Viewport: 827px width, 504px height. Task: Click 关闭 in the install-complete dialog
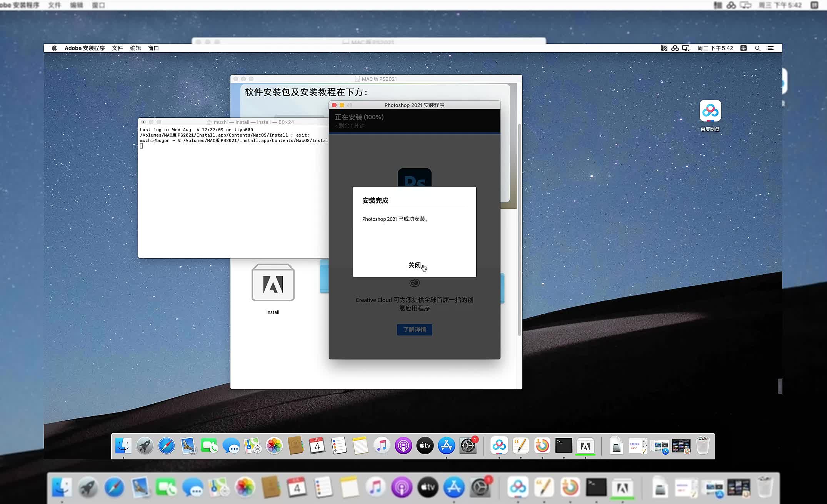[x=414, y=265]
